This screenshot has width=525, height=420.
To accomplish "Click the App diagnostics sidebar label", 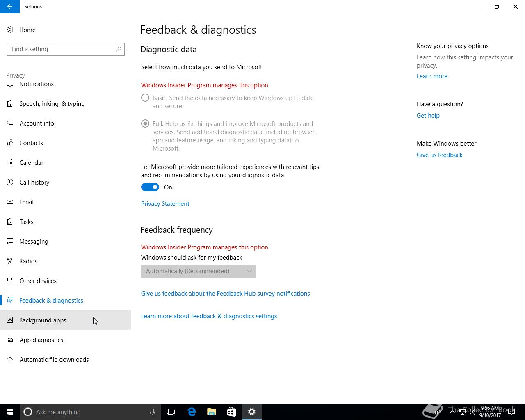I will click(x=41, y=340).
